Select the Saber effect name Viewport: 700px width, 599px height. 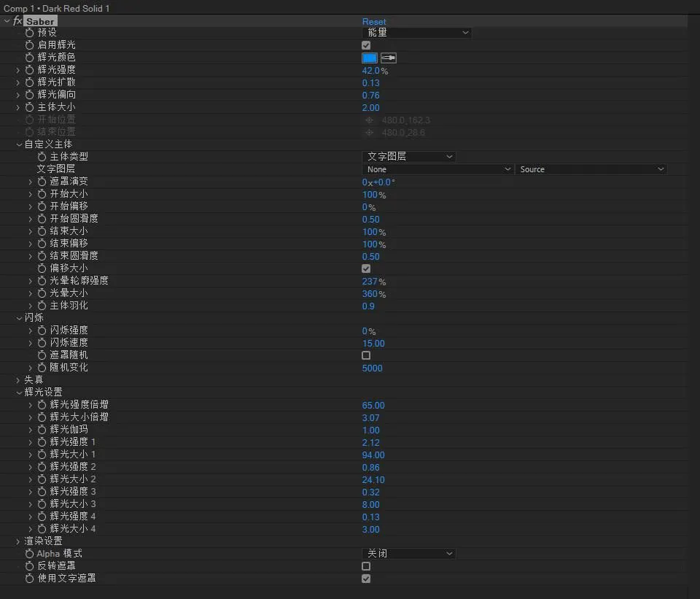click(41, 22)
